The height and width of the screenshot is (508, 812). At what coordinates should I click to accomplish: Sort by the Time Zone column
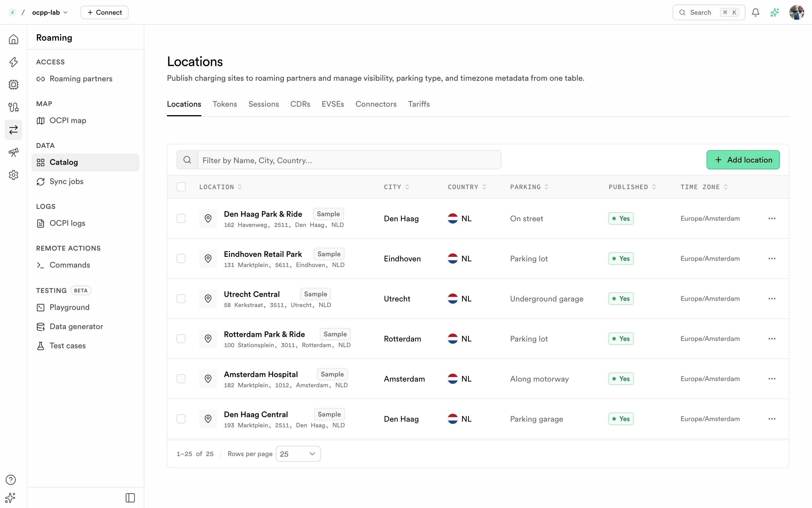(x=704, y=187)
